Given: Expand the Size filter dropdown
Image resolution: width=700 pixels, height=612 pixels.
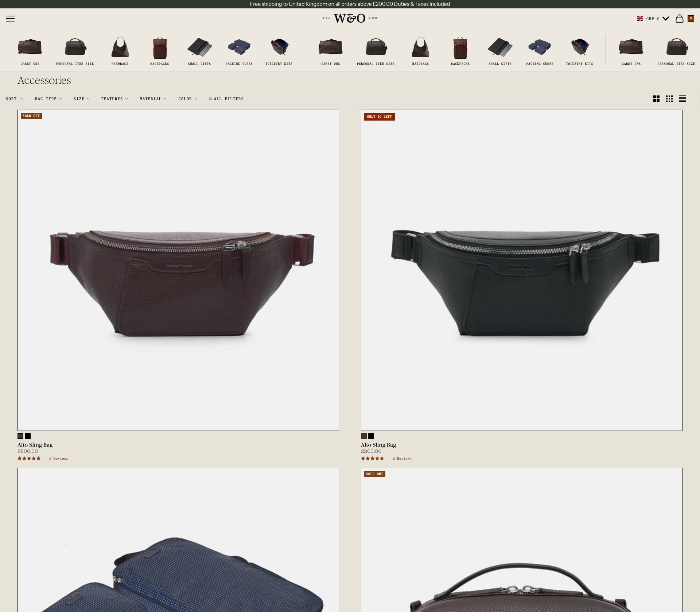Looking at the screenshot, I should pos(82,99).
